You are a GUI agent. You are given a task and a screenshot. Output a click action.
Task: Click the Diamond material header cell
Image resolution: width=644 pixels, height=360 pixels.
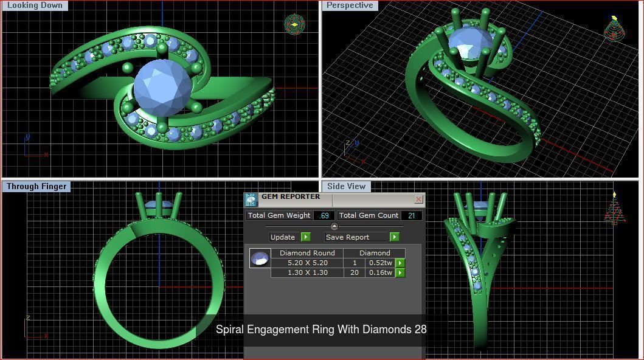(x=375, y=253)
